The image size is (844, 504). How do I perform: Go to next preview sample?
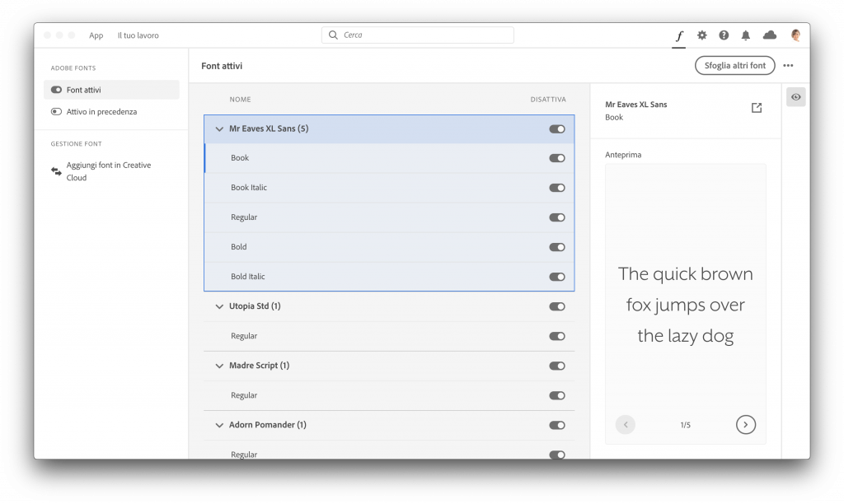745,424
